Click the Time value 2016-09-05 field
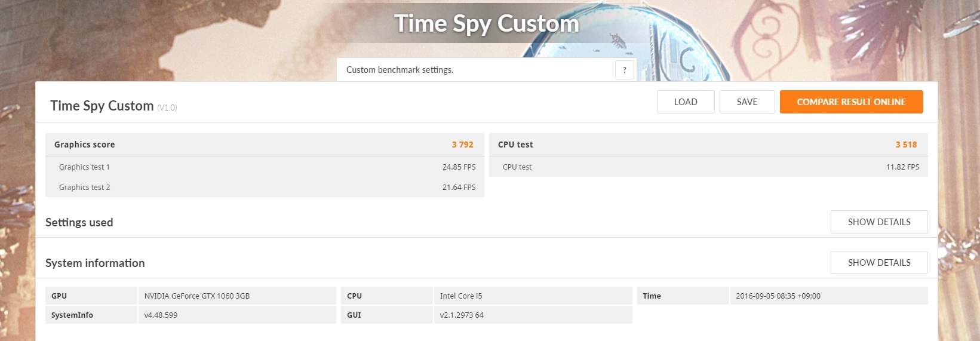Viewport: 980px width, 341px height. coord(829,296)
